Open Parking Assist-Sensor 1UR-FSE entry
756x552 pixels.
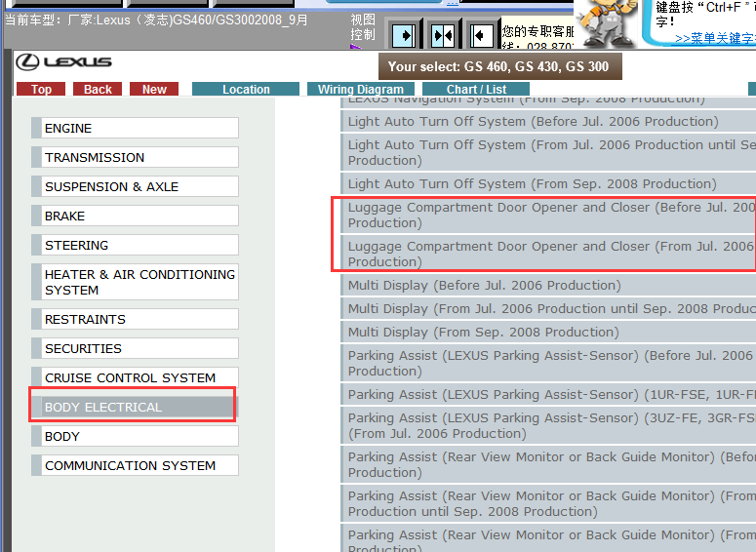(x=548, y=394)
